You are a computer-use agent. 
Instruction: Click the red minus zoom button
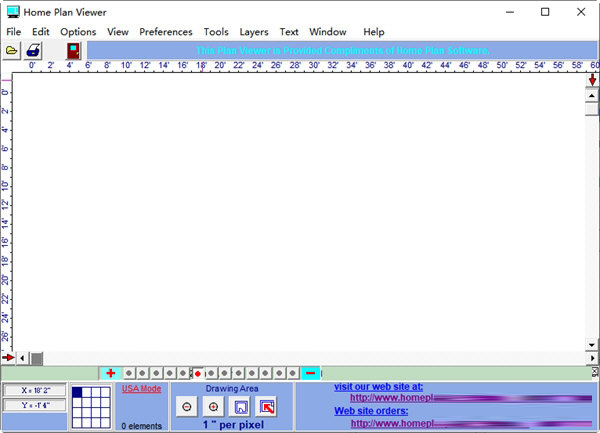coord(310,373)
